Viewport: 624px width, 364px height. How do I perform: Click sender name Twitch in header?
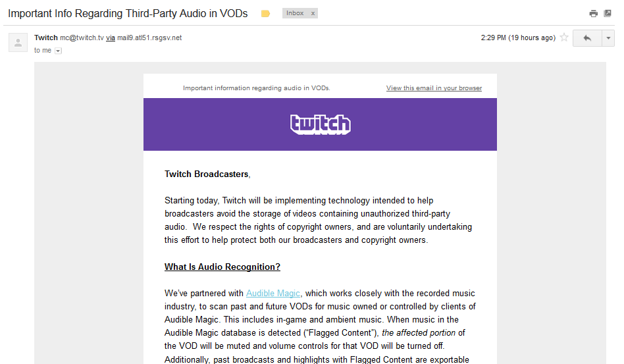pyautogui.click(x=46, y=38)
